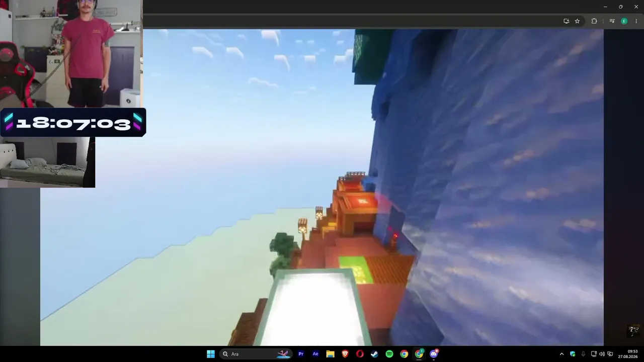Click the microphone tray icon

(x=583, y=354)
